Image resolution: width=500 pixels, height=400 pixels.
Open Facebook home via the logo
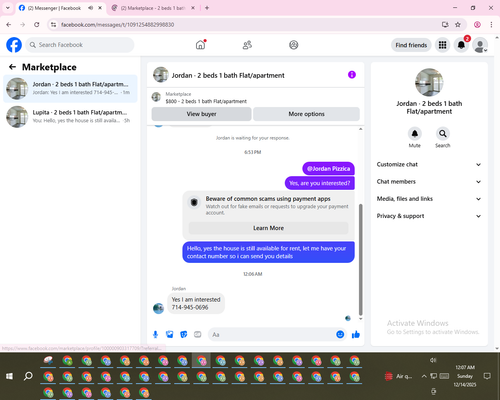click(x=14, y=45)
